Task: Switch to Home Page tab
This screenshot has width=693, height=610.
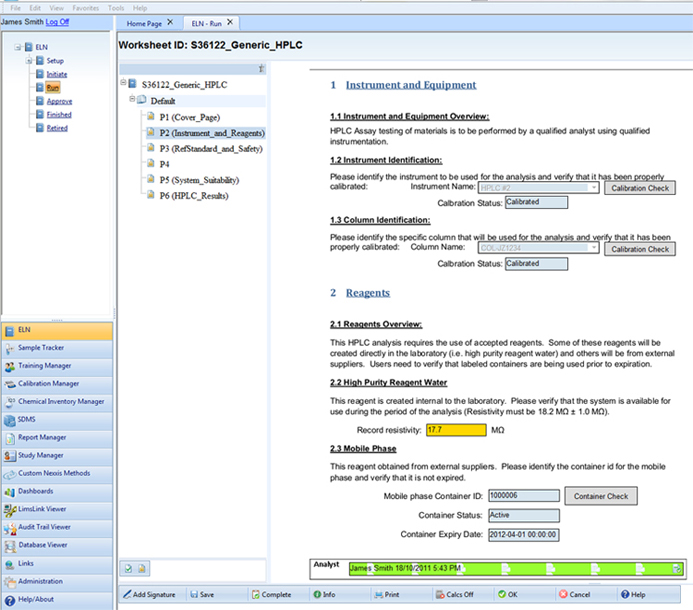Action: [x=144, y=23]
